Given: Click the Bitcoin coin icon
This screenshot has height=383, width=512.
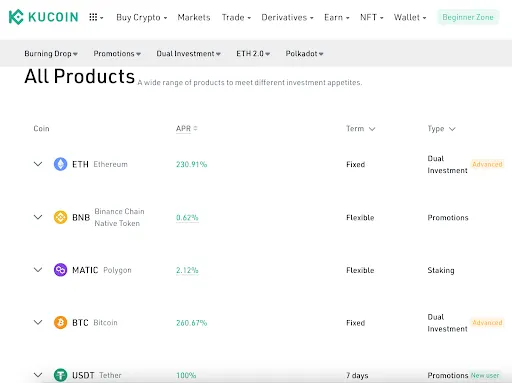Looking at the screenshot, I should 60,323.
